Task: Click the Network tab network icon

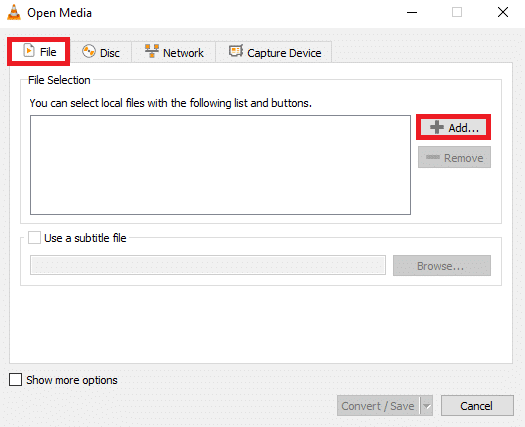Action: coord(152,51)
